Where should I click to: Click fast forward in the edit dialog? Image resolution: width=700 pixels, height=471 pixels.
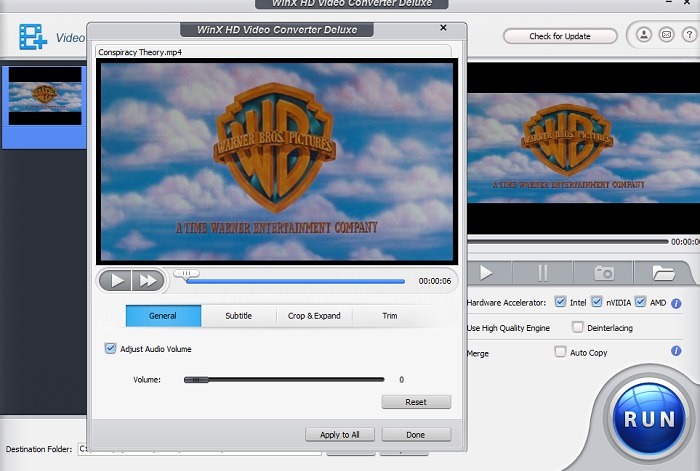pos(148,281)
